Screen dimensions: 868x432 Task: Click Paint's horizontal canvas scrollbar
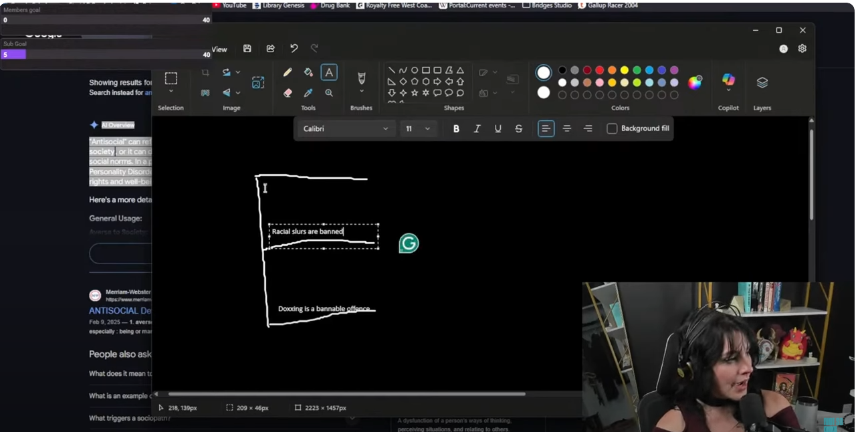(x=346, y=394)
